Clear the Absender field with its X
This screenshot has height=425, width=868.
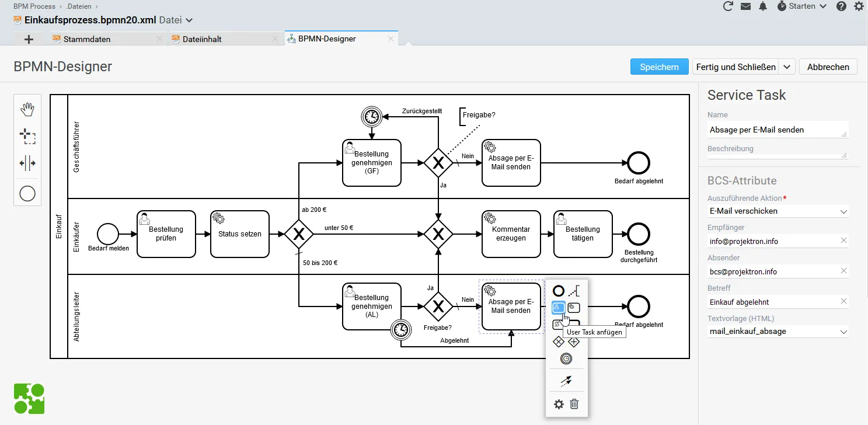pos(843,271)
